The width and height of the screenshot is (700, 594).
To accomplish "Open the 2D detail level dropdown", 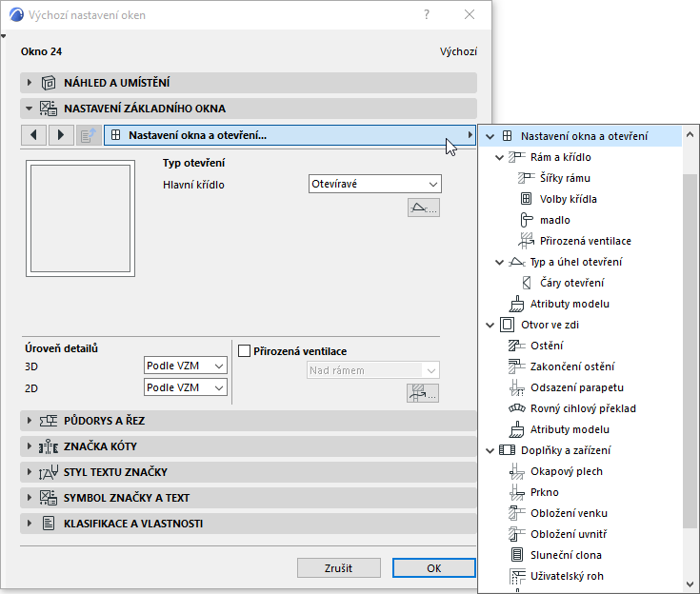I will 186,387.
